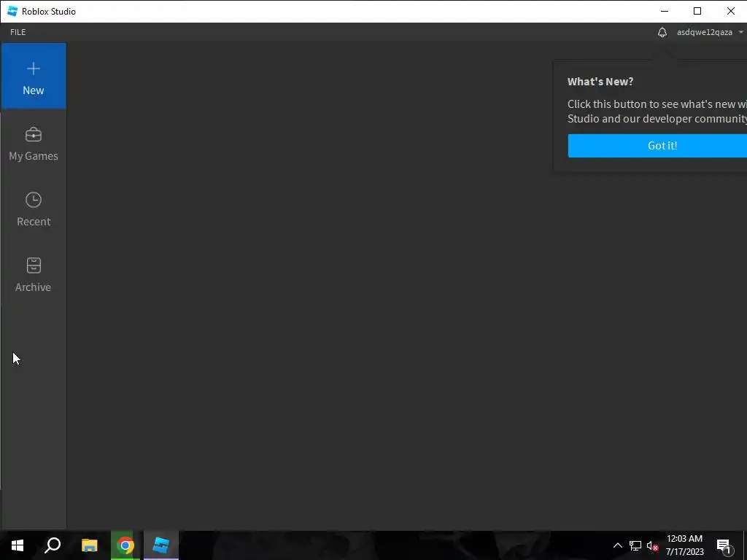
Task: Dismiss the tip with Got it!
Action: pos(657,146)
